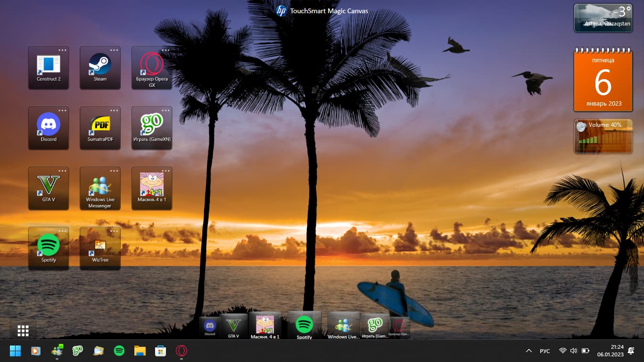Open Microsoft Store from the taskbar

(x=161, y=351)
